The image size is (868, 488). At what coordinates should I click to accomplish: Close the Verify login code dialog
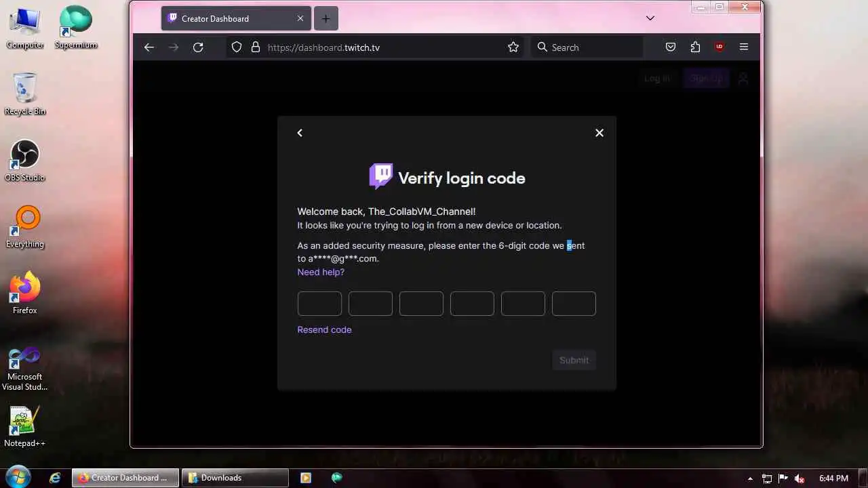[x=599, y=133]
